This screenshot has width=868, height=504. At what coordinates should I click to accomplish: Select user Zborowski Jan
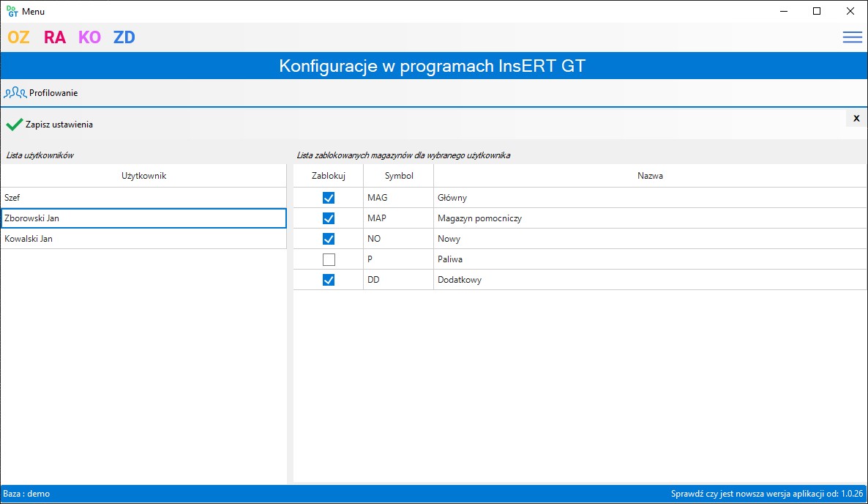[x=143, y=218]
